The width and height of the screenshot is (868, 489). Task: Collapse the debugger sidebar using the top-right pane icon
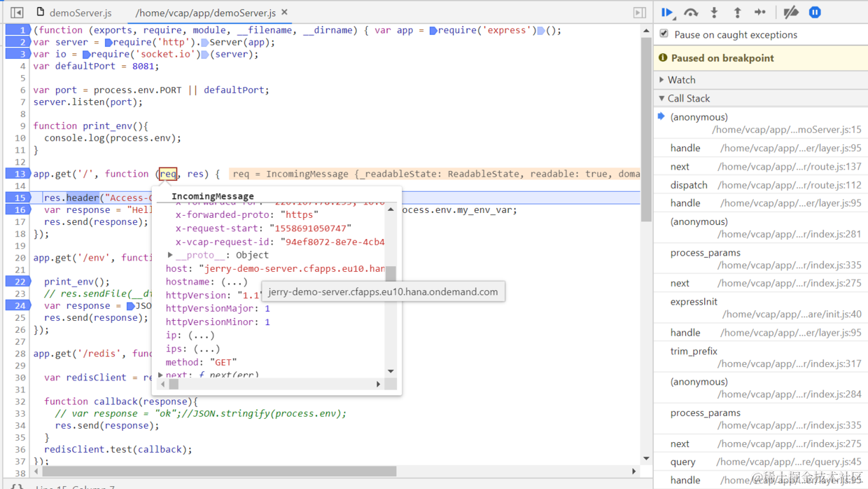click(639, 13)
